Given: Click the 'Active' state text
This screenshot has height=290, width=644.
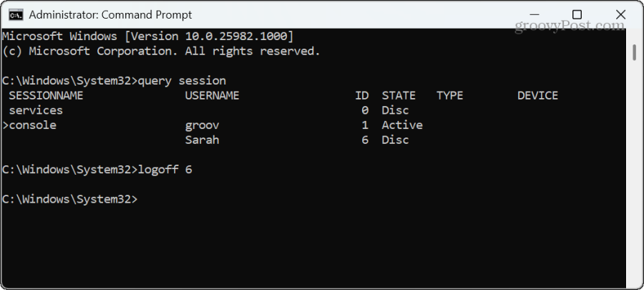Looking at the screenshot, I should point(402,125).
